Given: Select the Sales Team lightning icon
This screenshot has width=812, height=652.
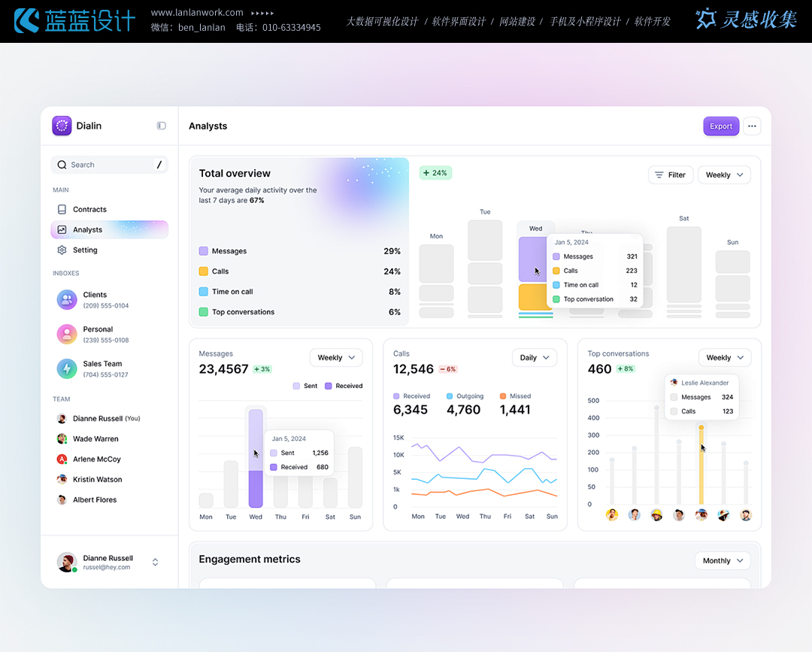Looking at the screenshot, I should [x=67, y=368].
